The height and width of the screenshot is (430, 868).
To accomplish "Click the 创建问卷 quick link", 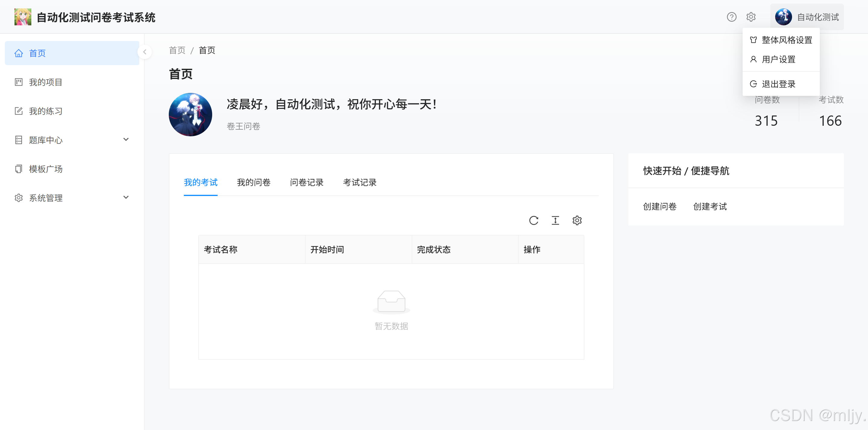I will point(659,206).
